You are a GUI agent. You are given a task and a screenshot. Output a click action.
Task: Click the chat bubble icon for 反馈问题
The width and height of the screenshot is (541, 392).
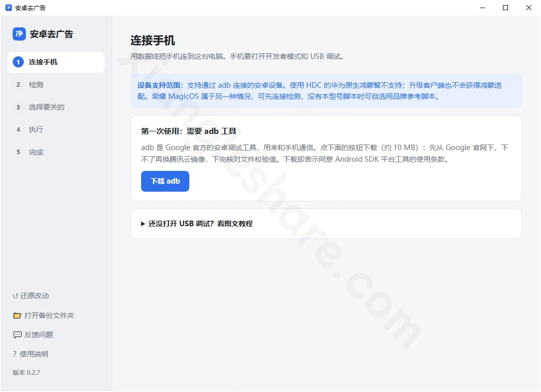(17, 335)
